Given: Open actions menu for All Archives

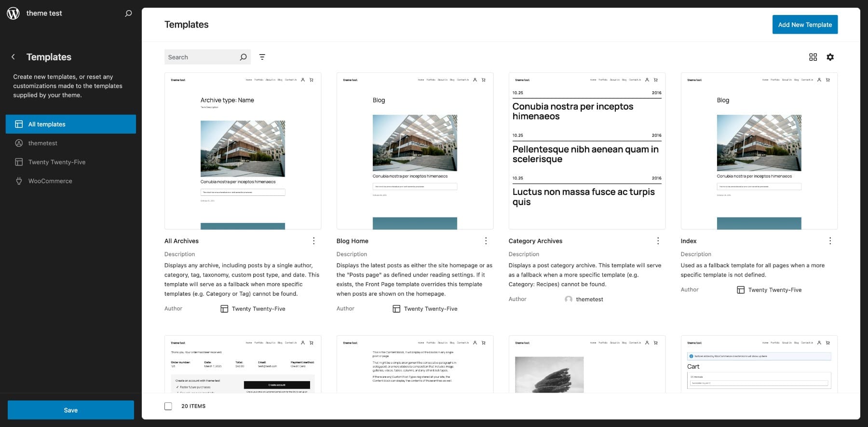Looking at the screenshot, I should [314, 241].
